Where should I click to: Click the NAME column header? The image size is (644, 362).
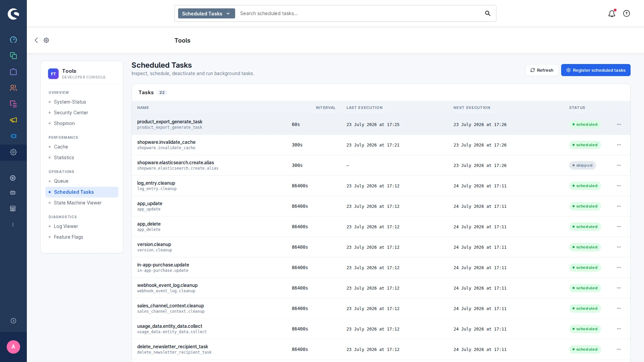143,108
